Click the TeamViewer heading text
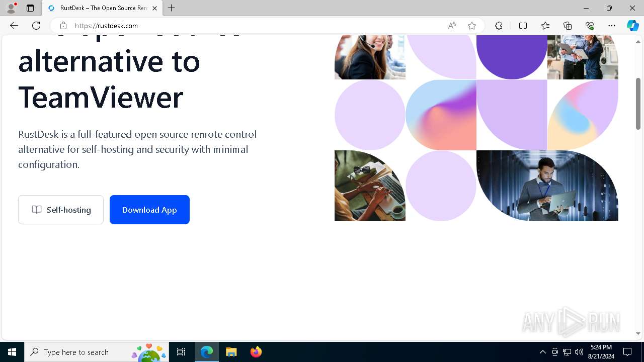Screen dimensions: 644x362 tap(101, 97)
